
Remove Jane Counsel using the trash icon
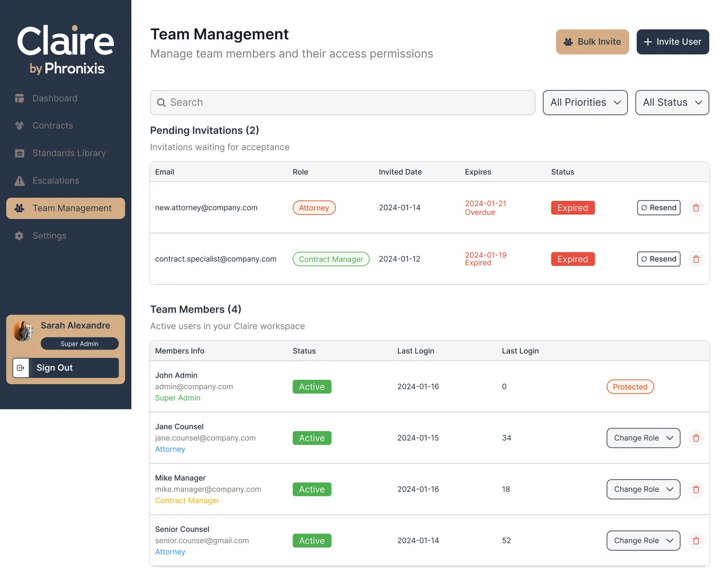pos(696,438)
